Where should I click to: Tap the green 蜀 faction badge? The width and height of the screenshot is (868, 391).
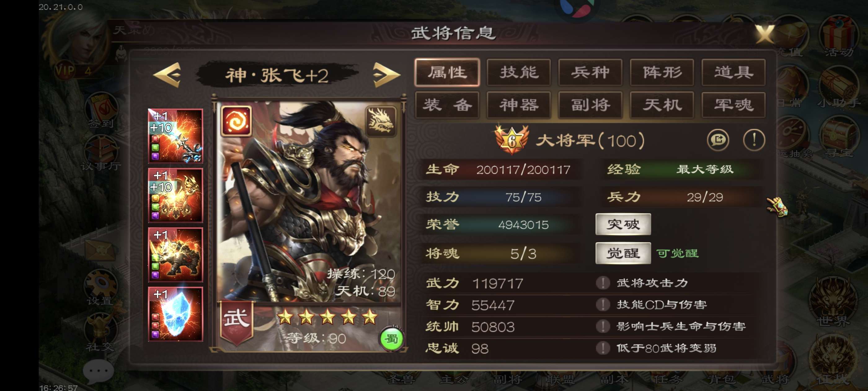[x=391, y=339]
